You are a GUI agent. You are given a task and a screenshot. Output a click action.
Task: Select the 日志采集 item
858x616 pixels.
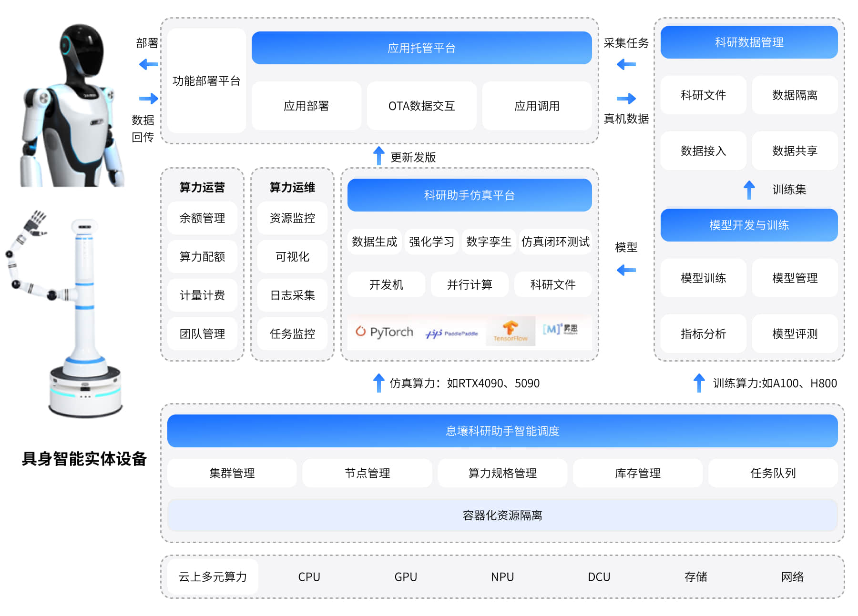point(292,295)
